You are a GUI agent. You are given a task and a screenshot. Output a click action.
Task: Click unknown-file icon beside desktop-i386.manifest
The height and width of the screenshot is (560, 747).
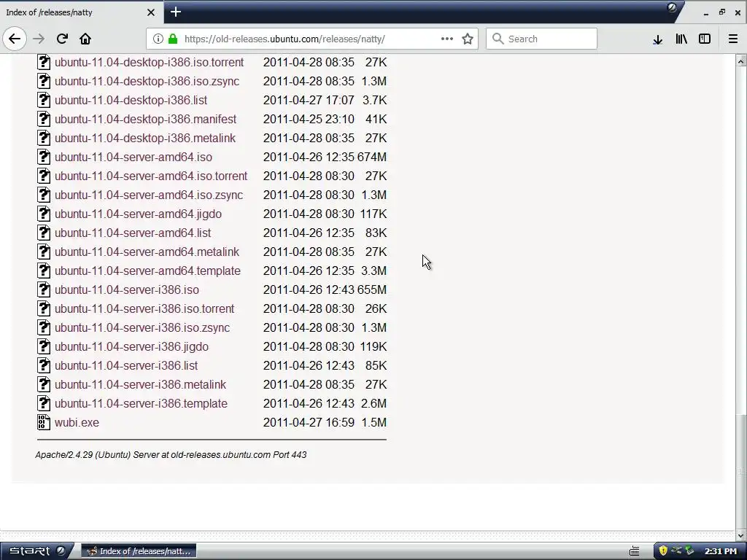(x=43, y=119)
